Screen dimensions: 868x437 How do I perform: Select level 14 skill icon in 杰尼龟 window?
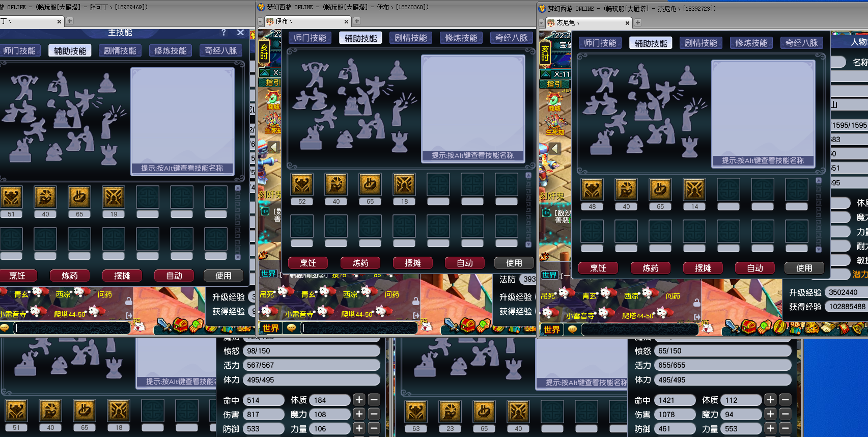[694, 189]
